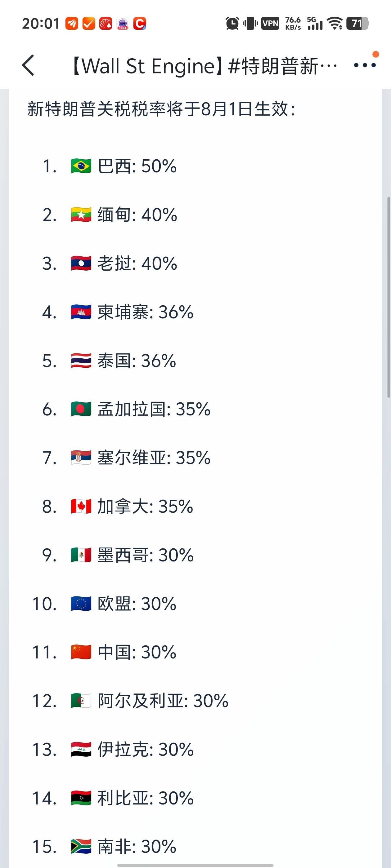Viewport: 391px width, 868px height.
Task: Tap the South Africa flag icon
Action: point(81,846)
